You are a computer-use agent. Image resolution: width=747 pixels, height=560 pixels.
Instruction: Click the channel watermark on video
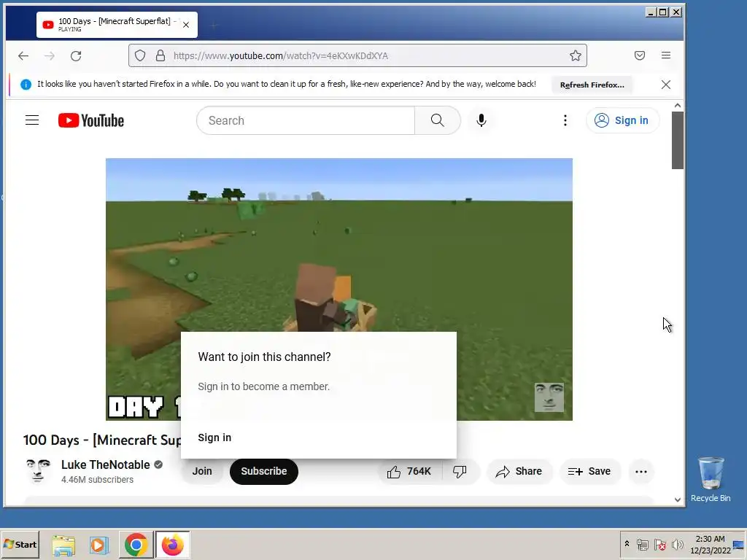[x=549, y=397]
